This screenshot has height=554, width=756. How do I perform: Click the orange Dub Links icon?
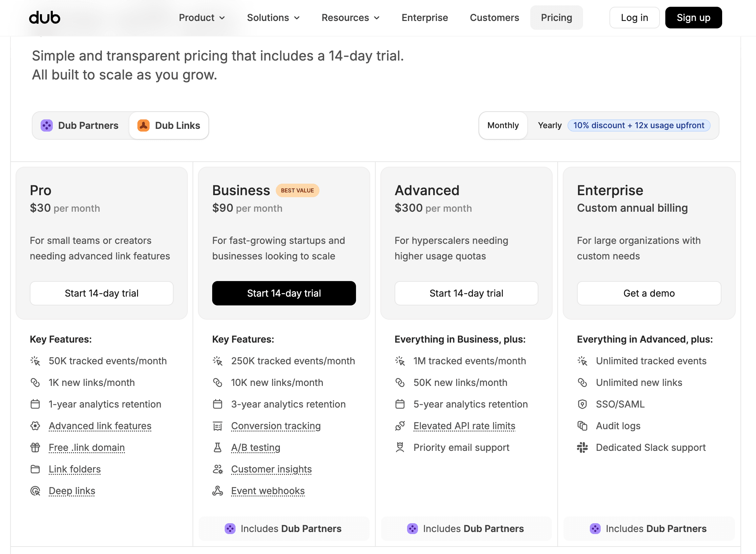143,125
